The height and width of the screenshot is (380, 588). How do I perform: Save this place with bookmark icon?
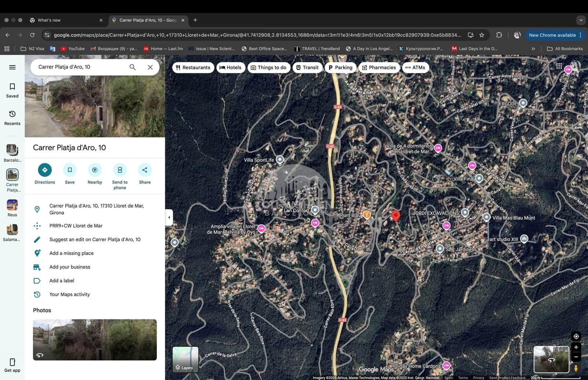69,170
